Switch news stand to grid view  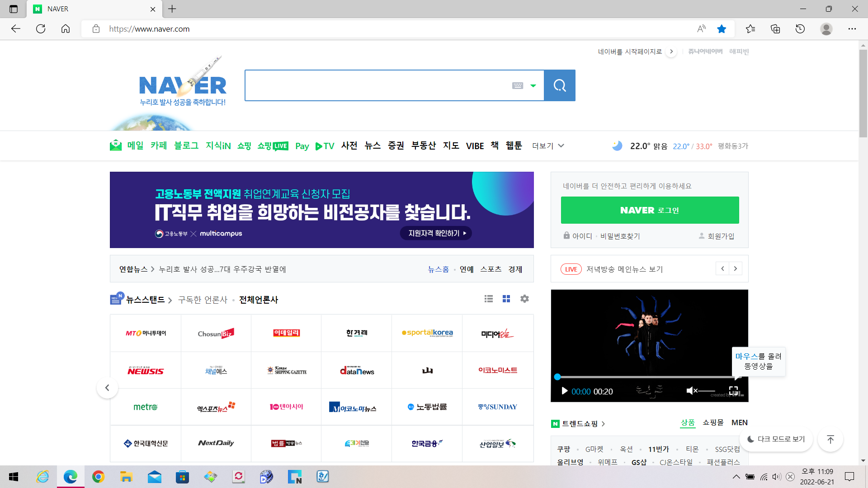(506, 299)
